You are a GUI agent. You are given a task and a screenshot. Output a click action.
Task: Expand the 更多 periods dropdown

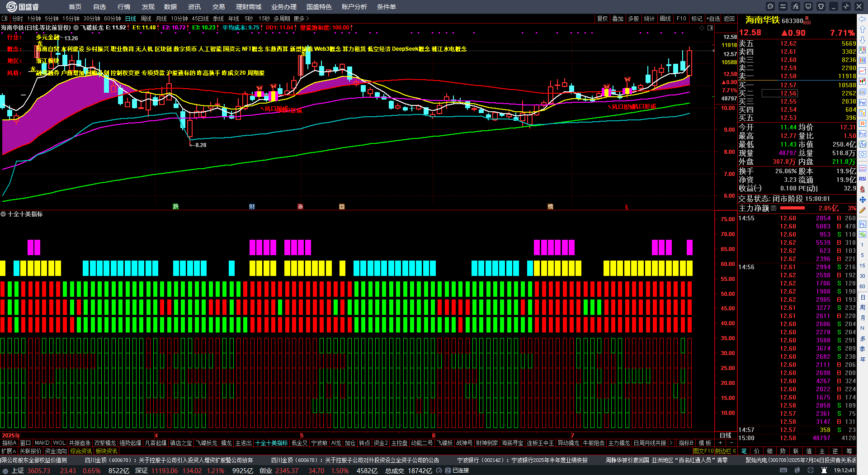point(301,19)
